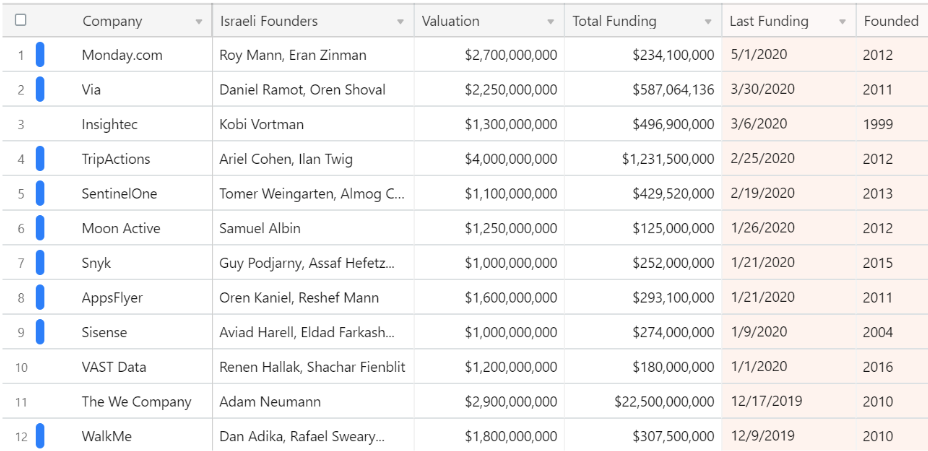Click the SentinelOne company cell

[137, 194]
